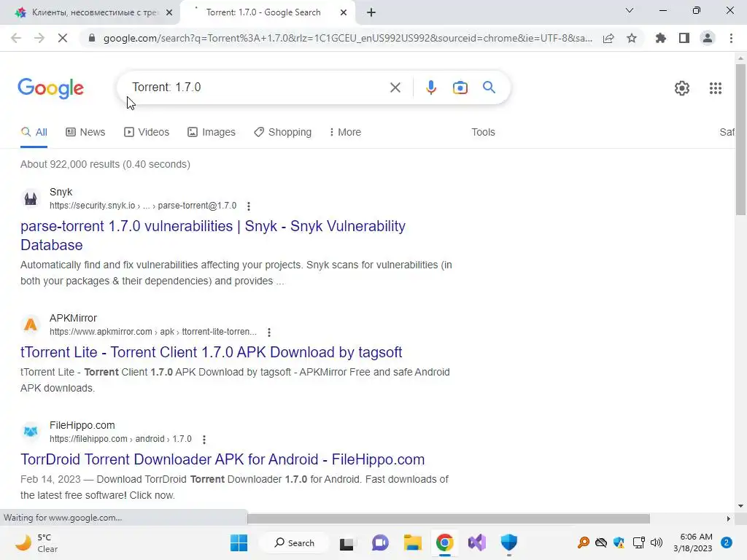Open tTorrent Lite APK Download link
Viewport: 747px width, 560px height.
(x=211, y=352)
